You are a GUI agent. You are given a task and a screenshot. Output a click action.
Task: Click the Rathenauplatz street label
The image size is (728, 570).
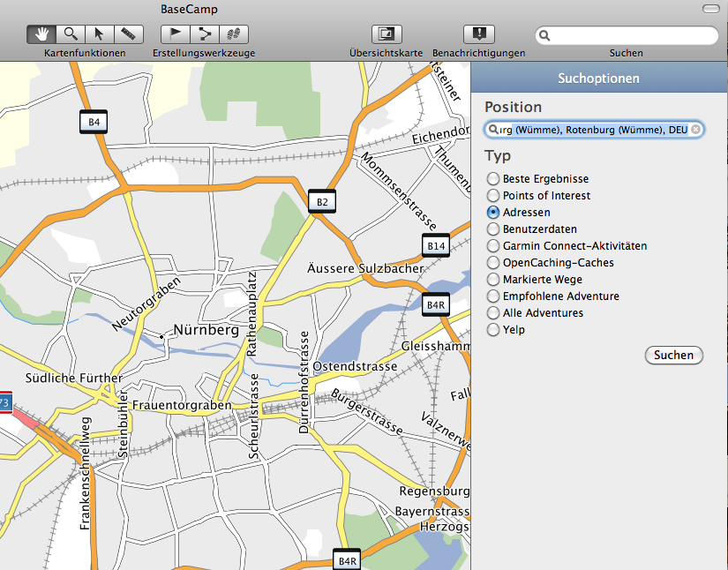pyautogui.click(x=251, y=314)
